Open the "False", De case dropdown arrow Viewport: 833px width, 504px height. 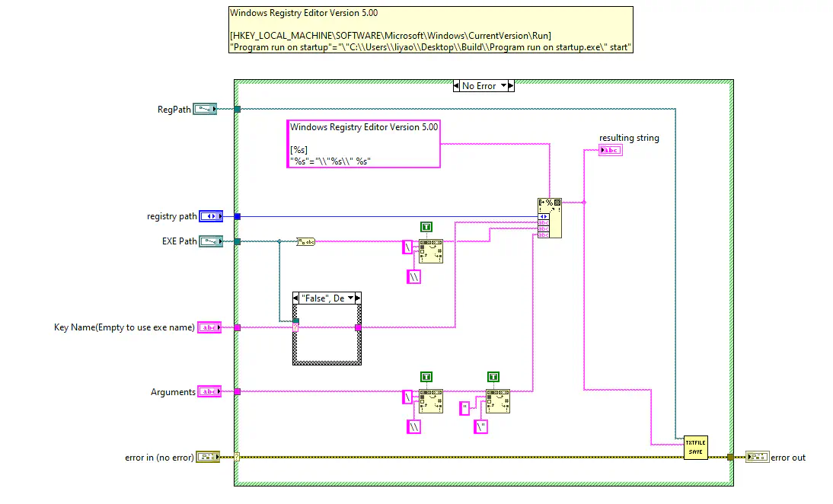click(x=350, y=298)
